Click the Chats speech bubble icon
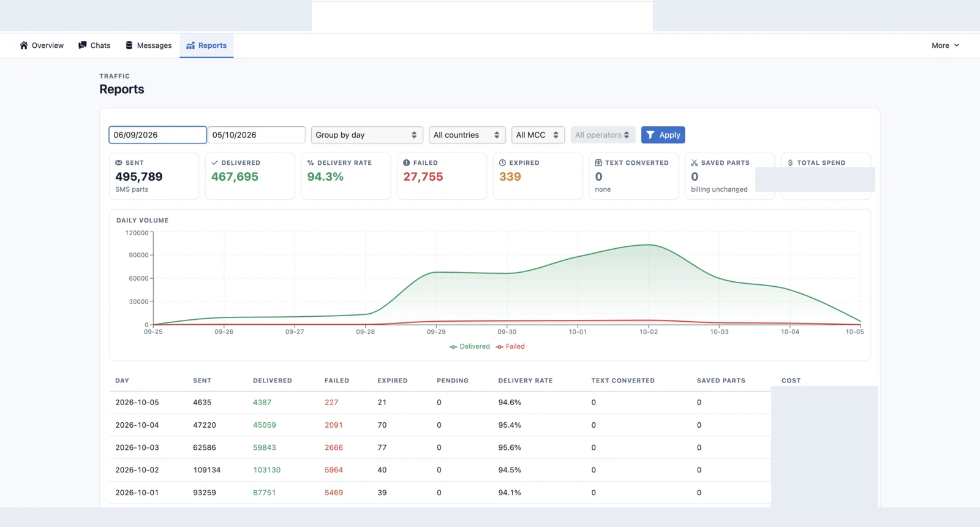The image size is (980, 527). pos(83,45)
